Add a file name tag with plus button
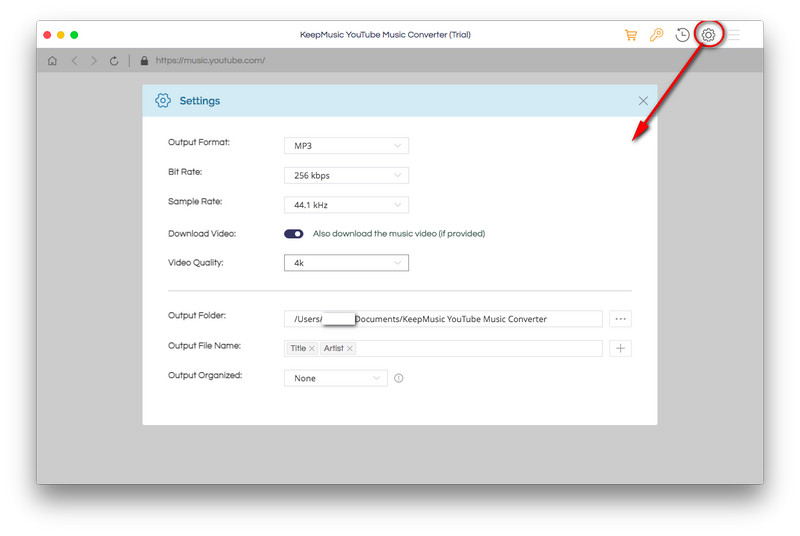The width and height of the screenshot is (800, 536). [x=620, y=348]
